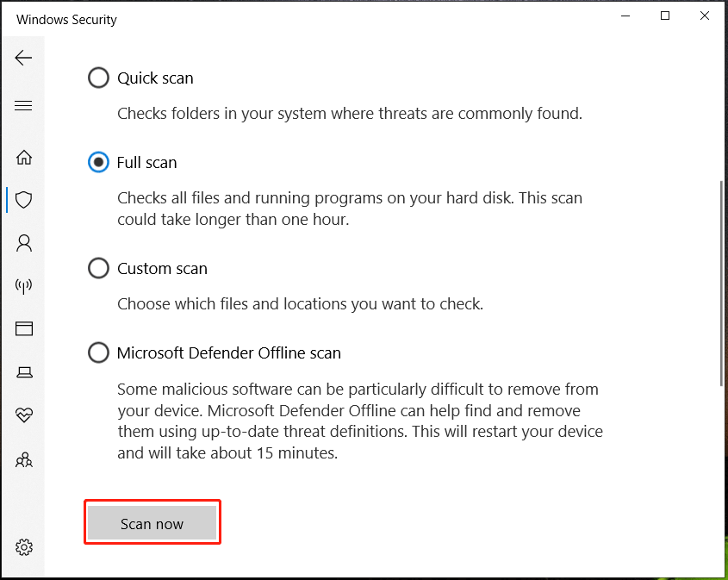Open Family options people icon

pos(24,460)
